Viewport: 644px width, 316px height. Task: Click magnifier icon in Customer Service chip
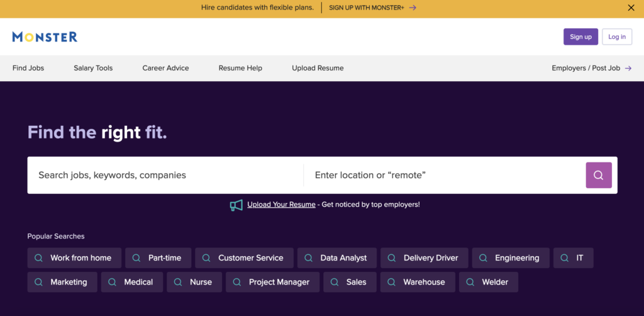click(206, 258)
